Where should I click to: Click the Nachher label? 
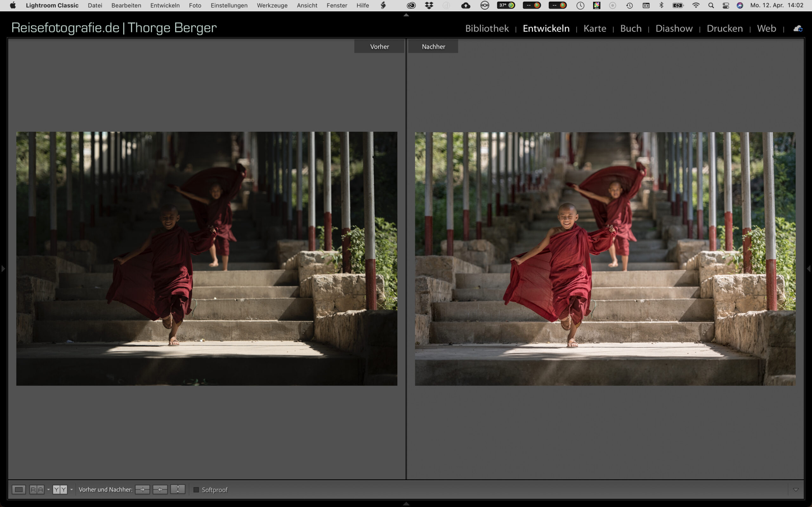click(x=433, y=47)
